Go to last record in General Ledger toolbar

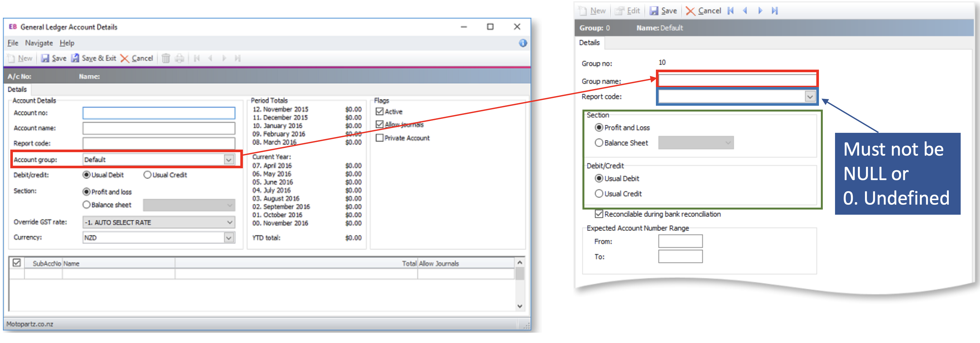click(238, 58)
